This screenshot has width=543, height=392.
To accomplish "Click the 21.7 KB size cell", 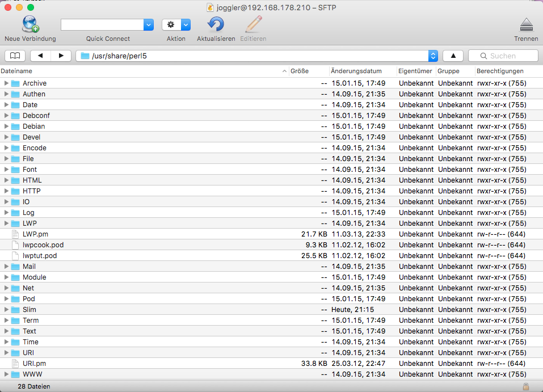I will [314, 234].
